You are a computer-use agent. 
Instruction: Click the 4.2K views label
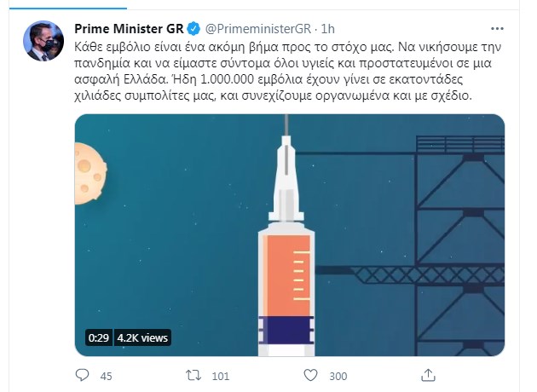click(142, 338)
